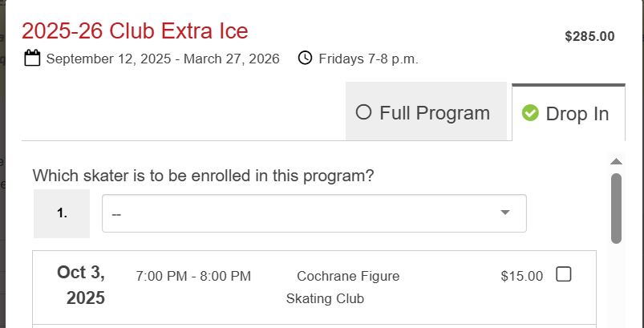The image size is (644, 328).
Task: Click the $15.00 drop-in session price
Action: 521,276
